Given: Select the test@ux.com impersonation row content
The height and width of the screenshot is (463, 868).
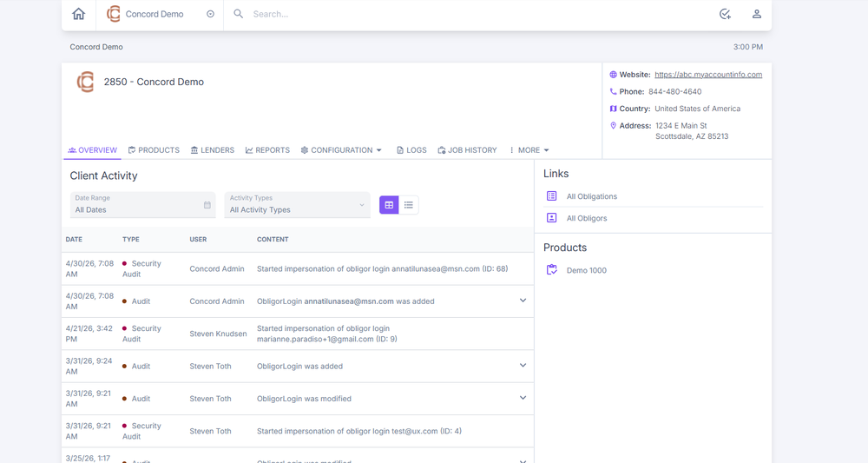Looking at the screenshot, I should coord(358,431).
